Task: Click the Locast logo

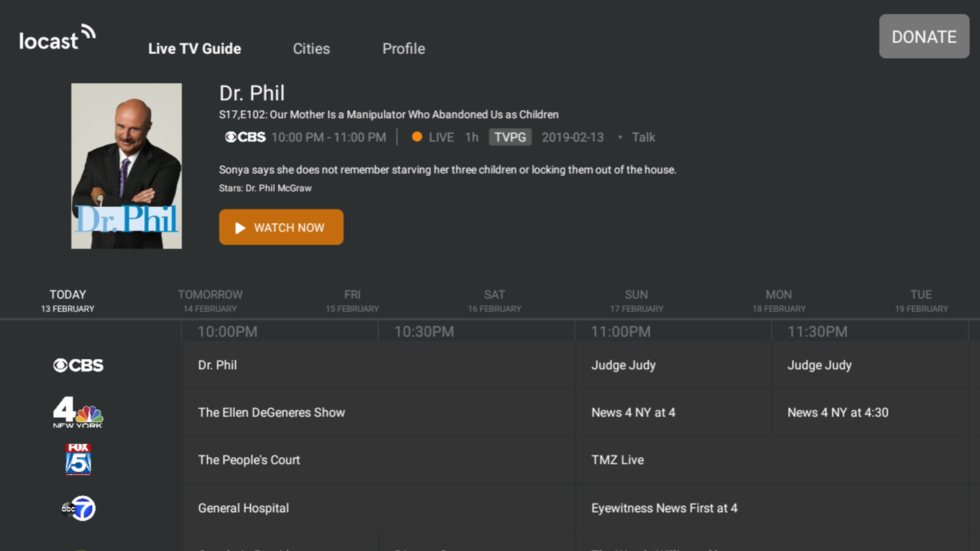Action: pyautogui.click(x=57, y=37)
